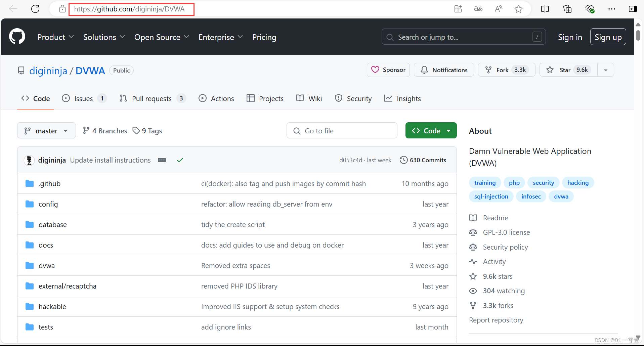Screen dimensions: 644x346
Task: Click the site lock icon in address bar
Action: [62, 9]
